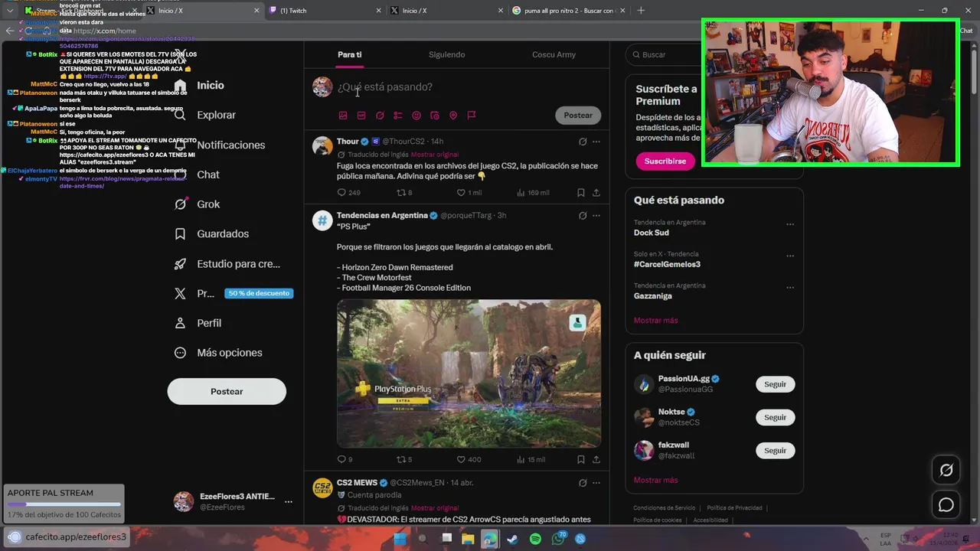Like the PS Plus post with 400 likes

[469, 459]
